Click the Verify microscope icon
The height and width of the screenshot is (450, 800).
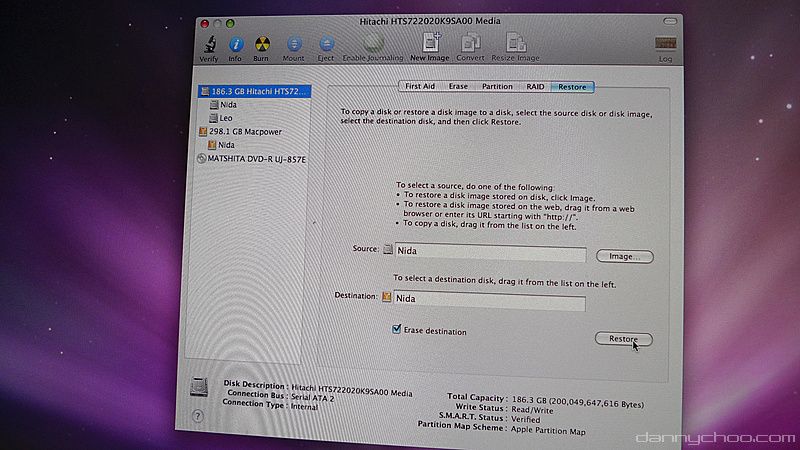pos(210,44)
